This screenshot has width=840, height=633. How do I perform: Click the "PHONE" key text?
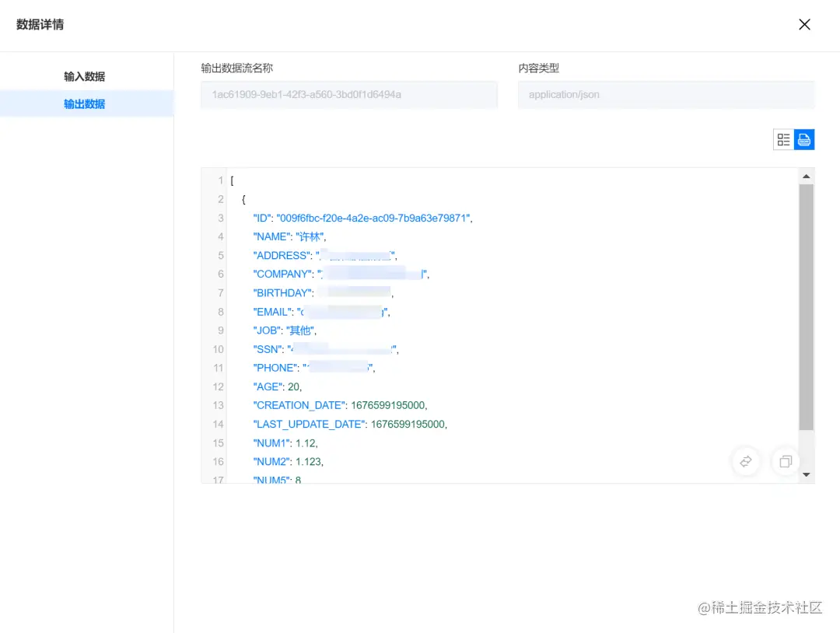(x=276, y=368)
